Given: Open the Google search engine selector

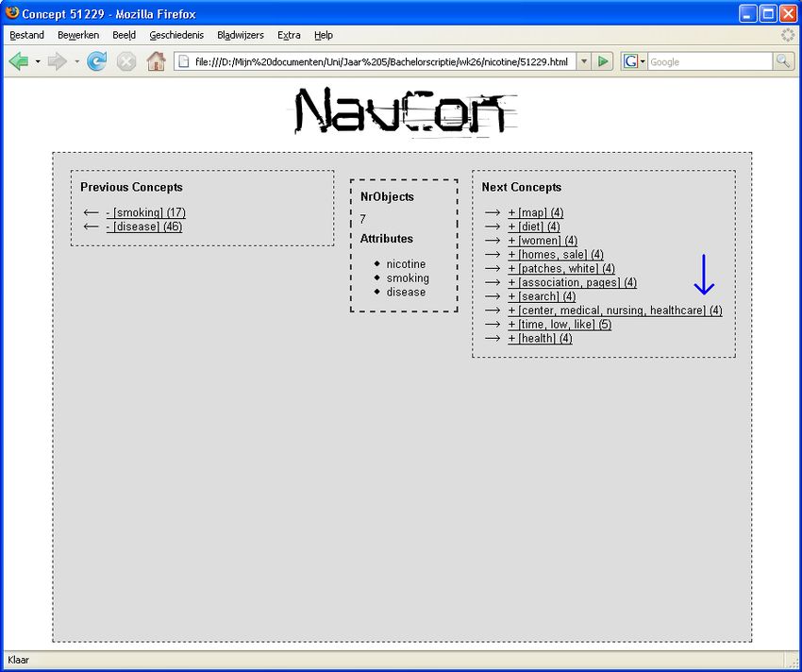Looking at the screenshot, I should pyautogui.click(x=634, y=62).
